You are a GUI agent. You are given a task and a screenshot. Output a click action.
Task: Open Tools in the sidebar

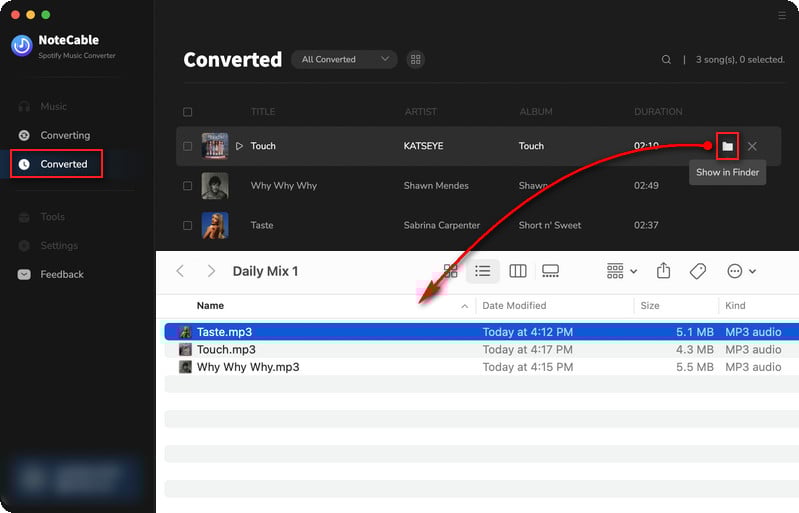41,217
